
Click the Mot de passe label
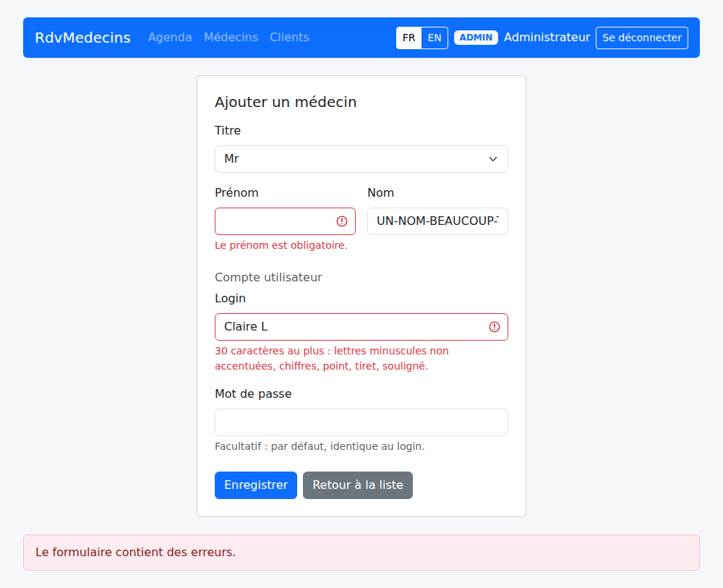(253, 394)
